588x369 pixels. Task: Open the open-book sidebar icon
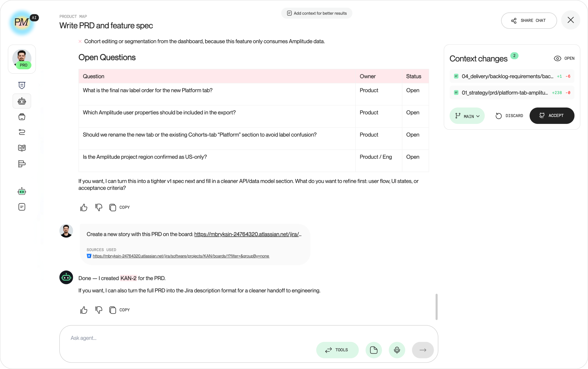[x=22, y=148]
